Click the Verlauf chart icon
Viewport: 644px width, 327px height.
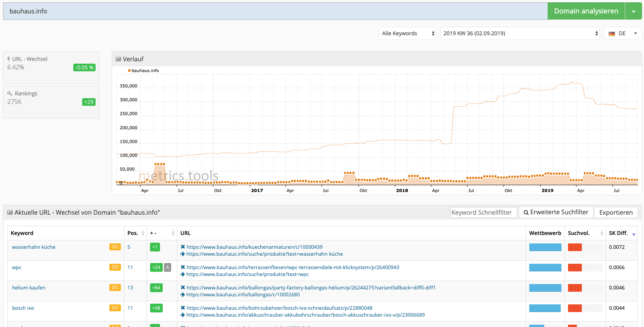point(118,59)
